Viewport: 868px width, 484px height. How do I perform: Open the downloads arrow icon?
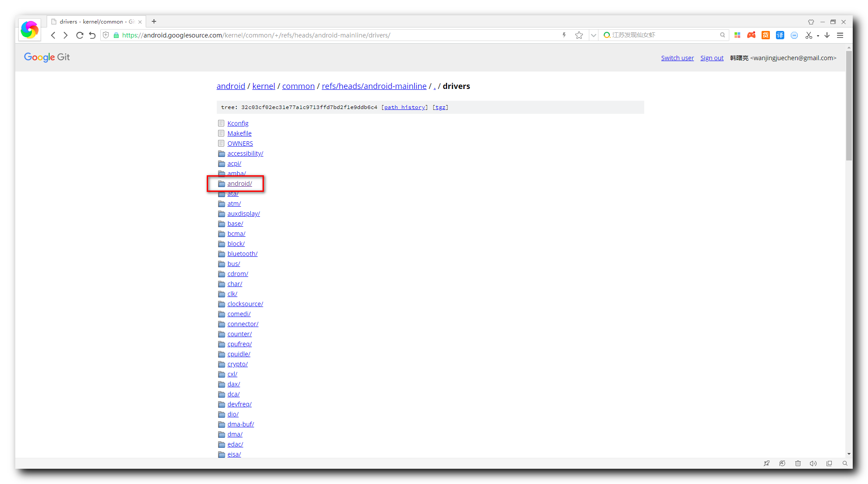(827, 35)
